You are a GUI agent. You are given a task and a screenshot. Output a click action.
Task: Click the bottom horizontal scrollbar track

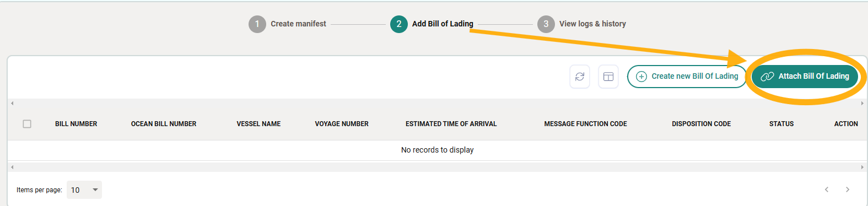pyautogui.click(x=437, y=167)
